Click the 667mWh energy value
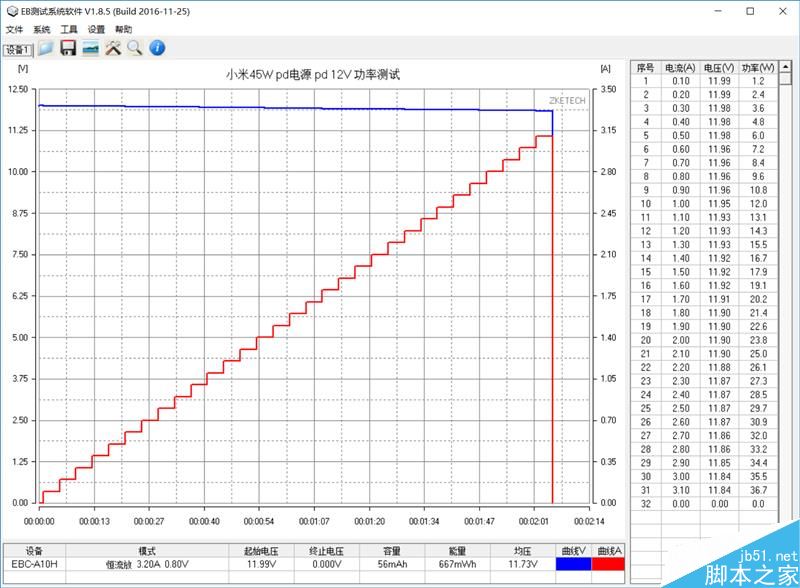Screen dimensions: 800x588 point(457,564)
